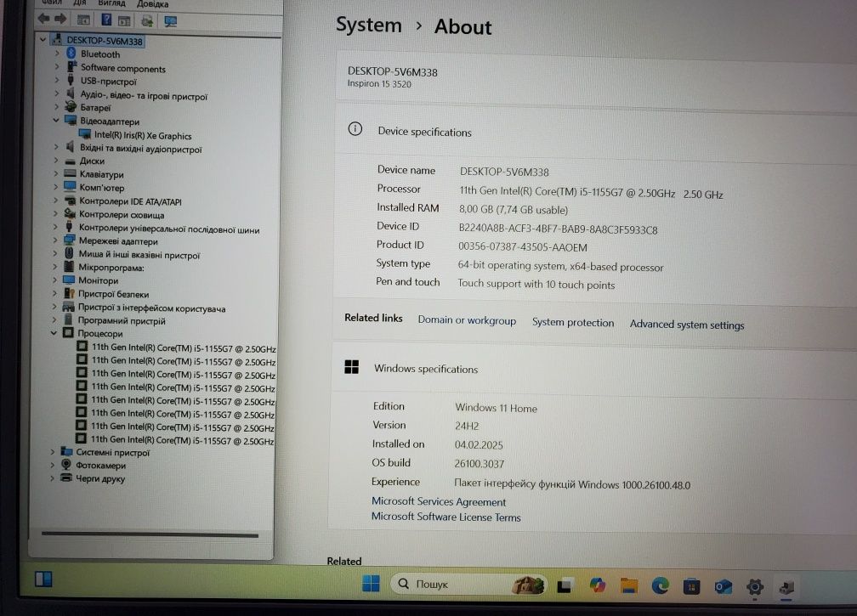Expand the Мережеві адаптери category
This screenshot has width=857, height=616.
[x=55, y=240]
